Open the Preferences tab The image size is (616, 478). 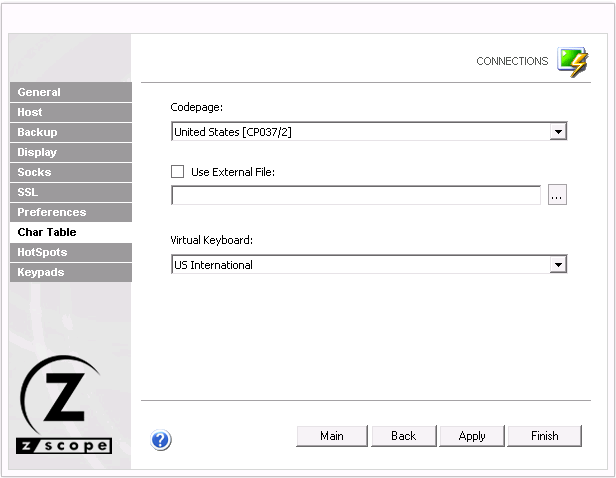71,212
